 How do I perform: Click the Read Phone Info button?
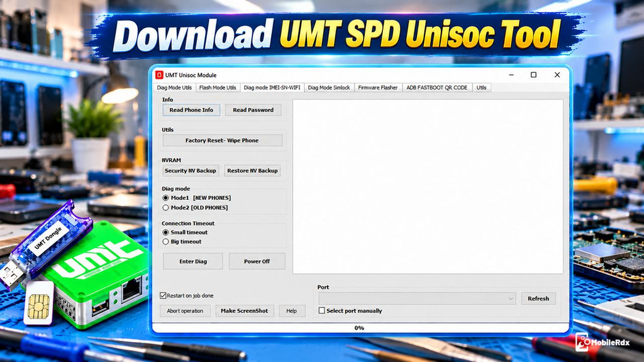191,110
